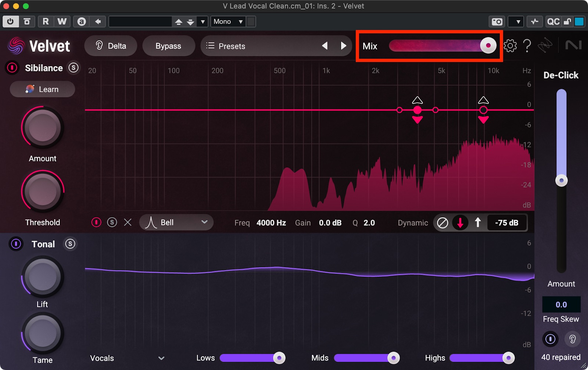The image size is (588, 370).
Task: Click the Sibilance Threshold knob
Action: [43, 192]
